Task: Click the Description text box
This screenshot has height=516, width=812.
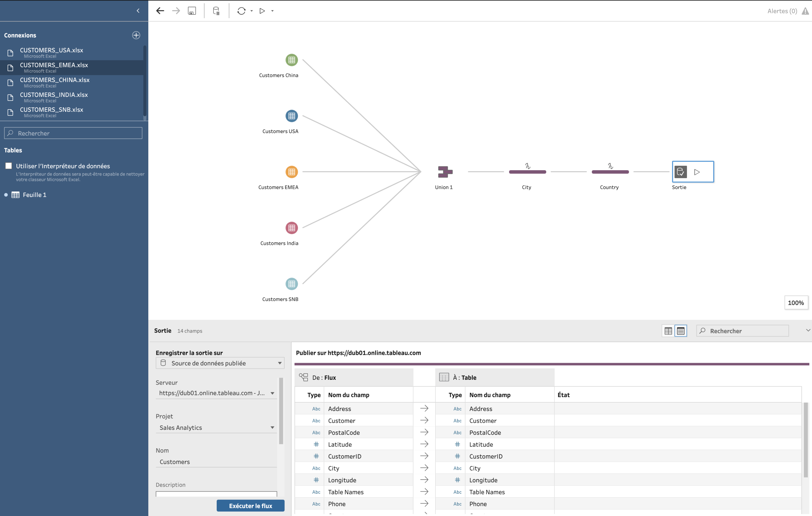Action: coord(216,494)
